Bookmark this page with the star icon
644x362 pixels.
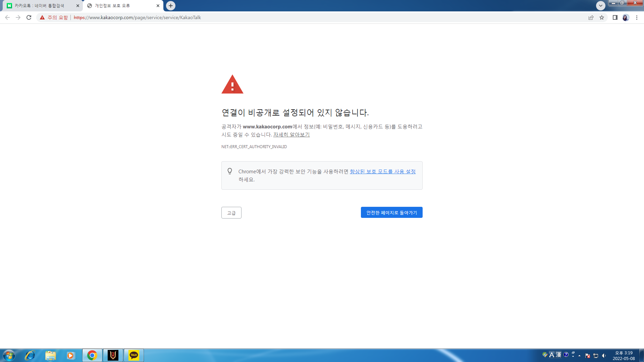602,17
